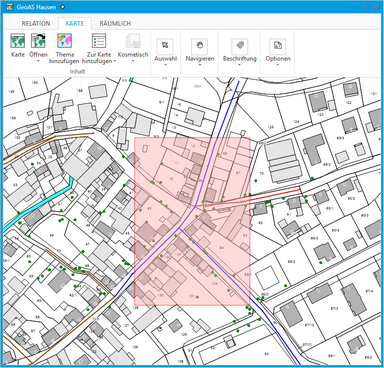The image size is (384, 368).
Task: Click the Öffnen map icon
Action: pos(38,41)
